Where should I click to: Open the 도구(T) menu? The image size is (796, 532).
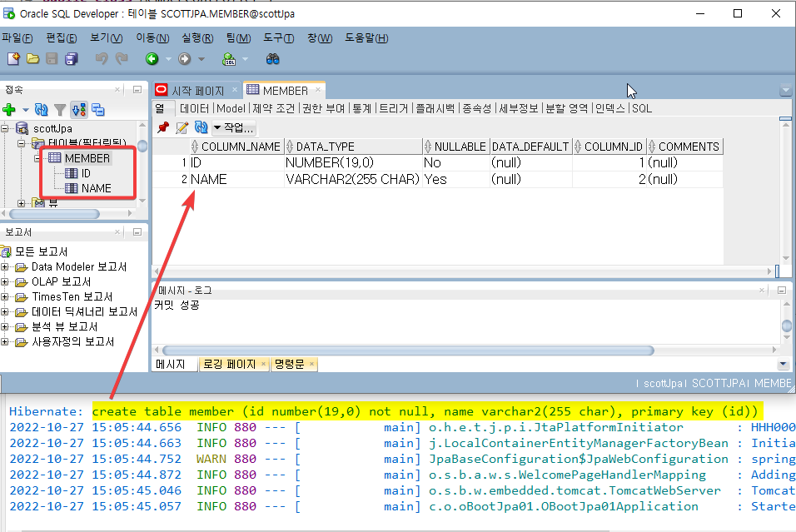coord(278,38)
